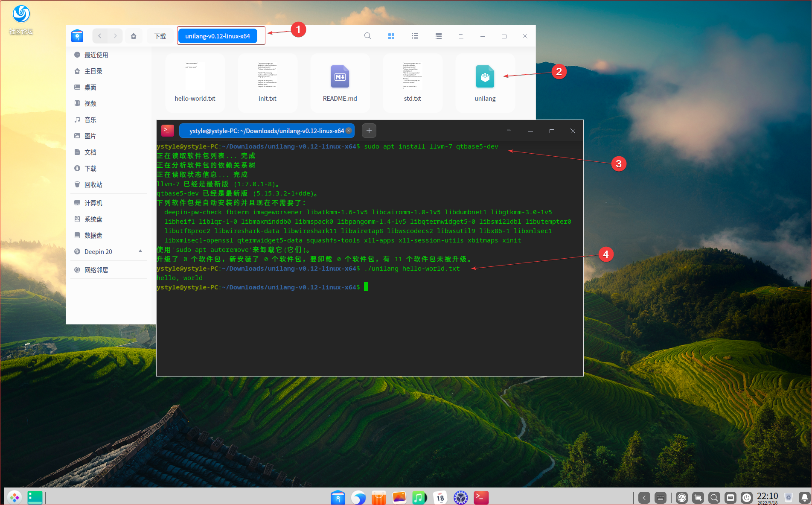Open 最近使用 in the sidebar
This screenshot has height=505, width=812.
(x=96, y=55)
